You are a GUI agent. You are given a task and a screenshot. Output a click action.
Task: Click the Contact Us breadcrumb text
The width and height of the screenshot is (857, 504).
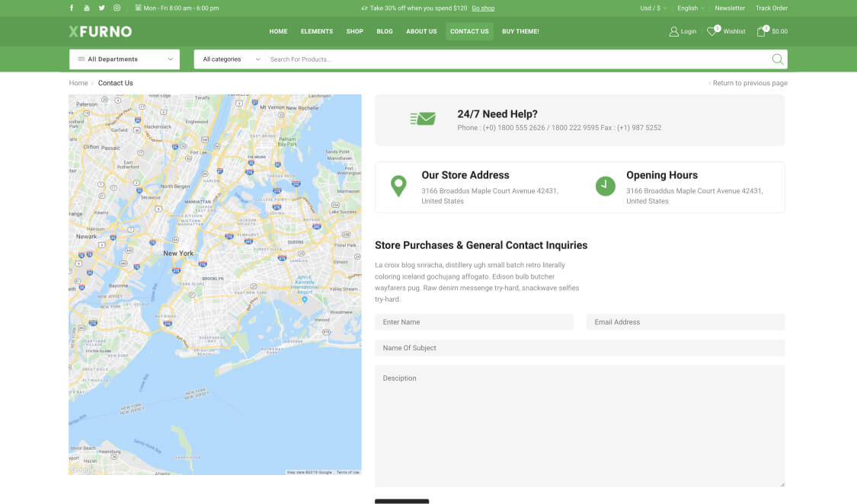click(115, 83)
